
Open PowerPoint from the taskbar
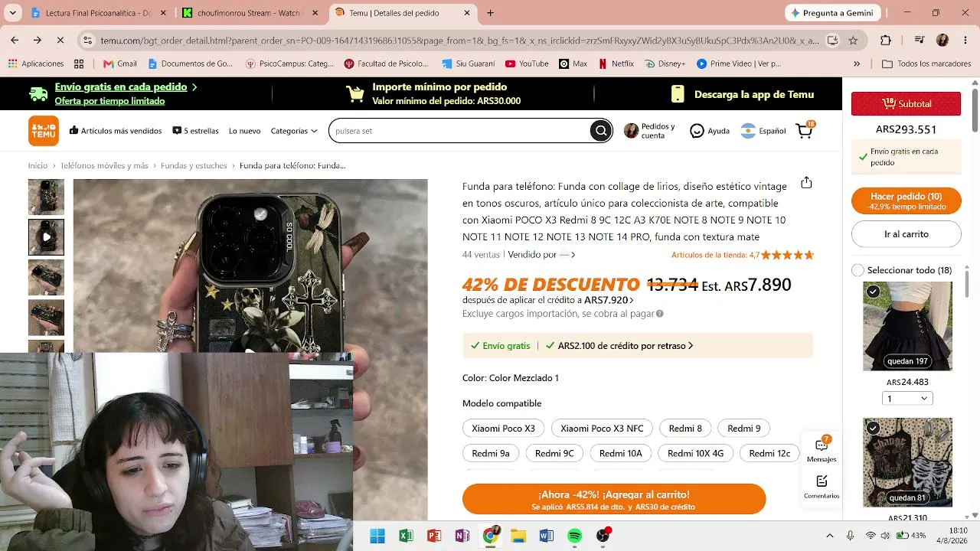[x=434, y=536]
